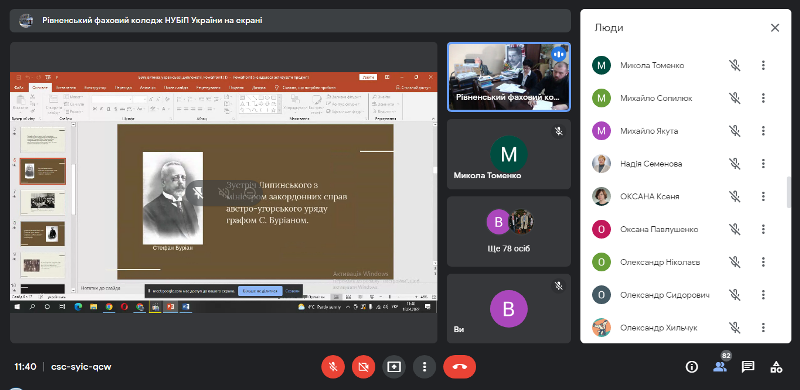Open more actions menu for Оксана Павлушенко

point(763,229)
